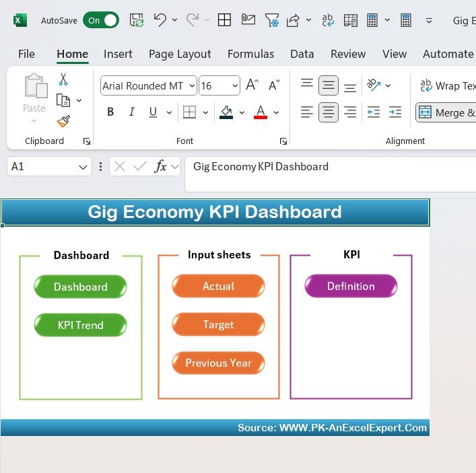
Task: Click the Insert Function fx icon
Action: point(160,166)
